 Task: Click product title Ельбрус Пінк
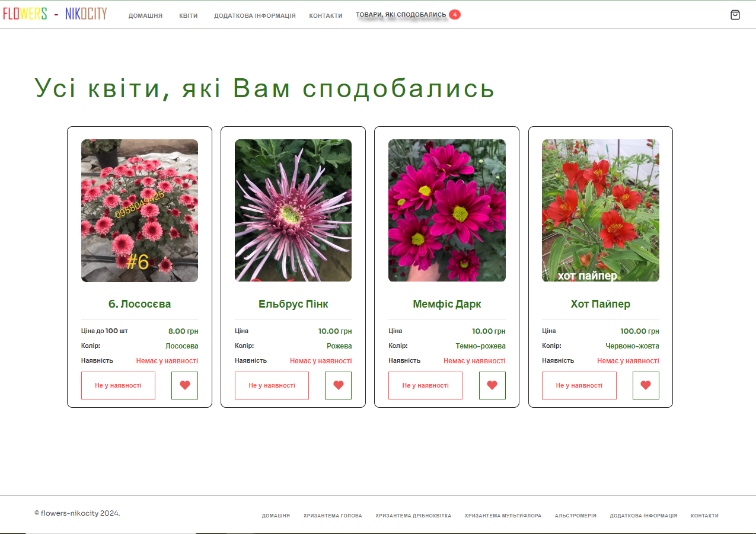293,304
